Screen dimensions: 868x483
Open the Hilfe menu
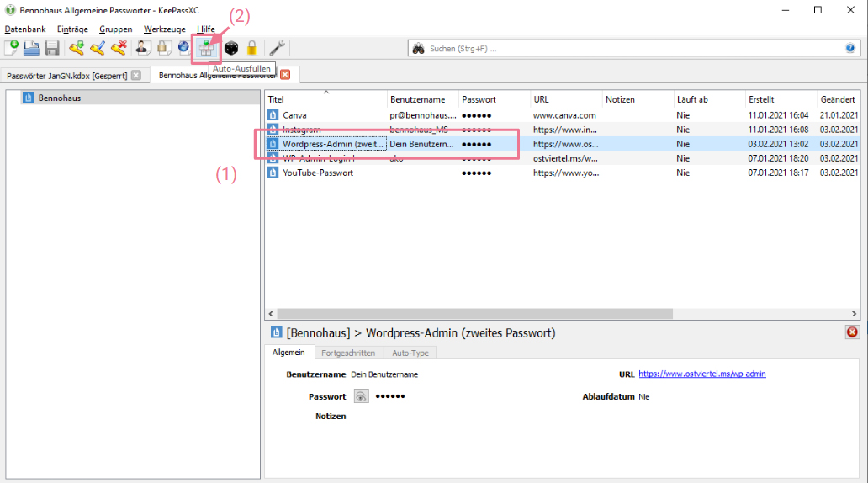pyautogui.click(x=206, y=29)
